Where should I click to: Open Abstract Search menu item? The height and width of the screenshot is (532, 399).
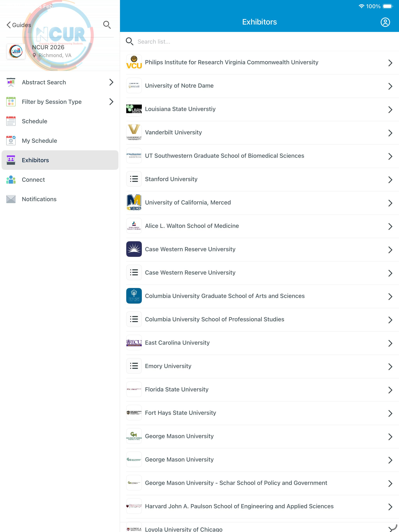[x=60, y=82]
